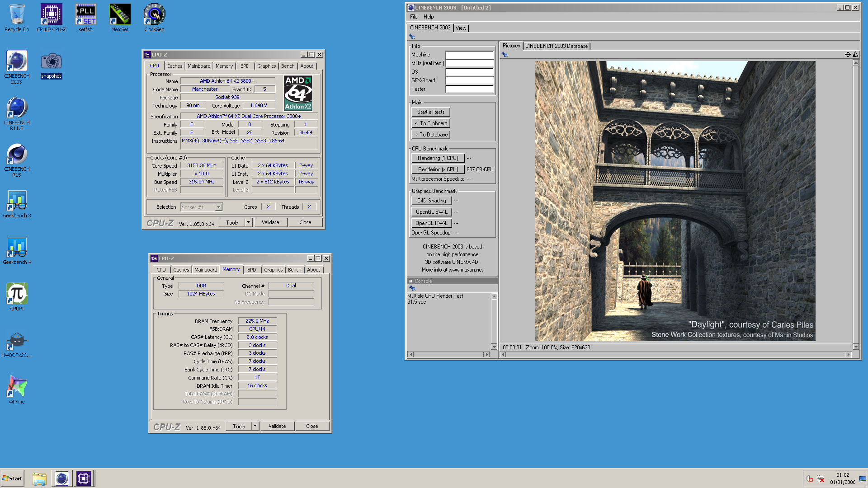Click Validate in upper CPU-Z window
The height and width of the screenshot is (488, 868).
(x=270, y=222)
